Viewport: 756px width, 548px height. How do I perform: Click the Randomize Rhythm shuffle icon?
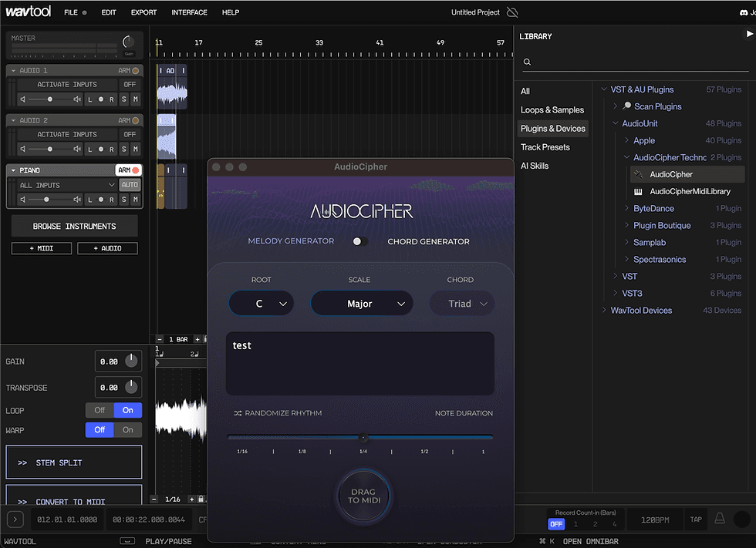click(238, 413)
